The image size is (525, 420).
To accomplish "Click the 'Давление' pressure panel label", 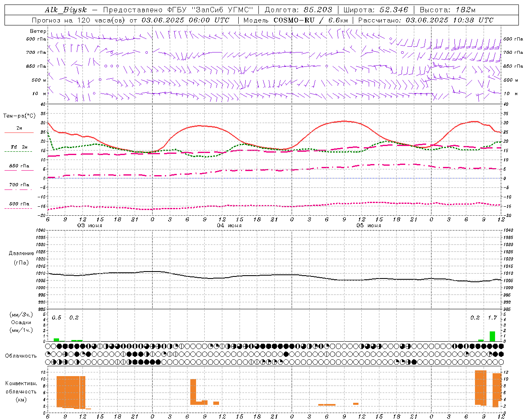I will [21, 253].
